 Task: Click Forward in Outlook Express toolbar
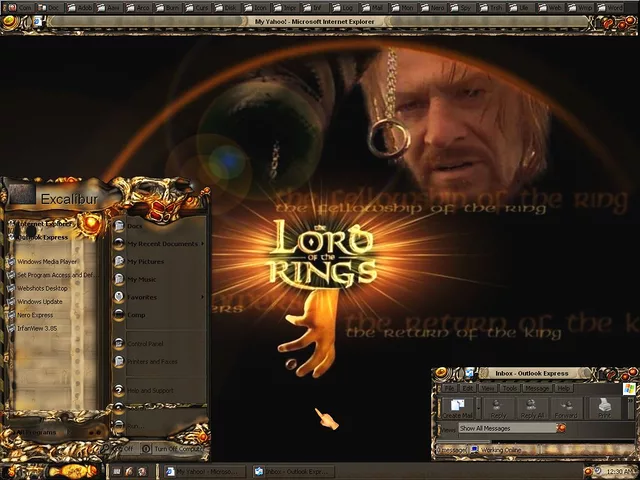(x=566, y=408)
